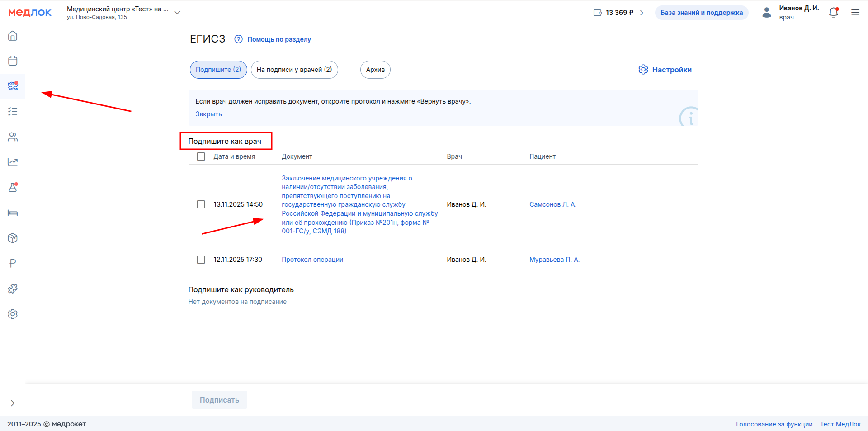This screenshot has height=431, width=868.
Task: Open the calendar schedule icon in the sidebar
Action: coord(13,61)
